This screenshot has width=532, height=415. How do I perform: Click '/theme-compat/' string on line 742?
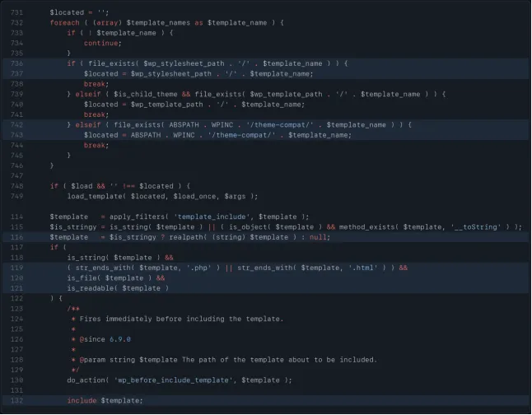(x=280, y=125)
